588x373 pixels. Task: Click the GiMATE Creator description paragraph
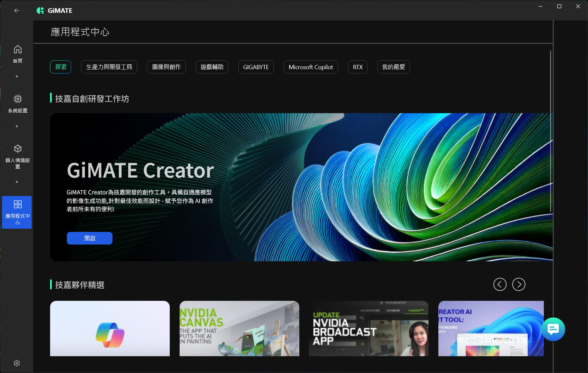coord(140,201)
